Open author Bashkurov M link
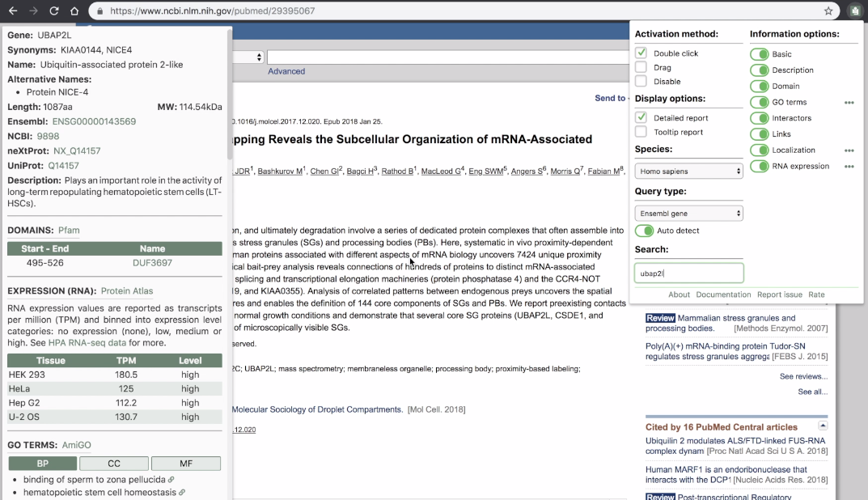 pyautogui.click(x=280, y=171)
